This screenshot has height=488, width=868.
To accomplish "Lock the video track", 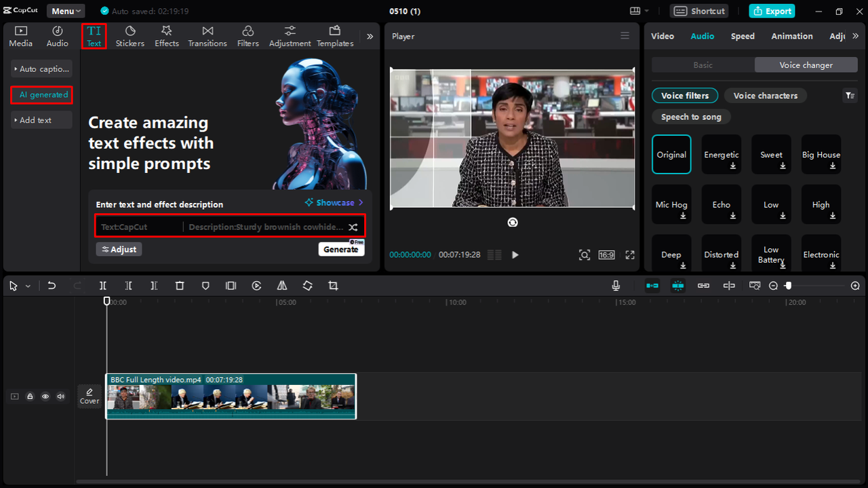I will coord(30,396).
